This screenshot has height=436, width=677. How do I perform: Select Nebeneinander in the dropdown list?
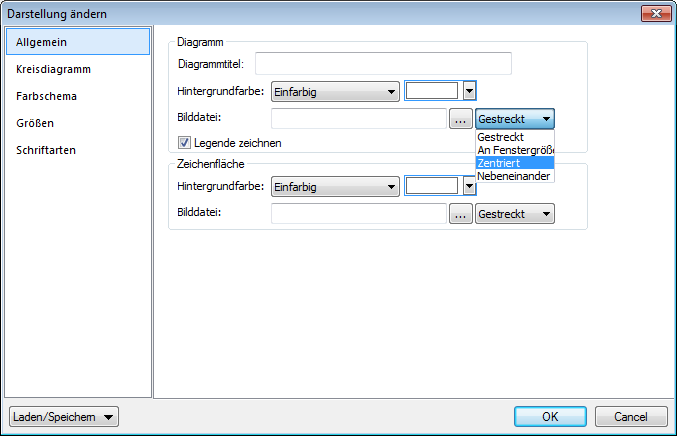[x=514, y=176]
